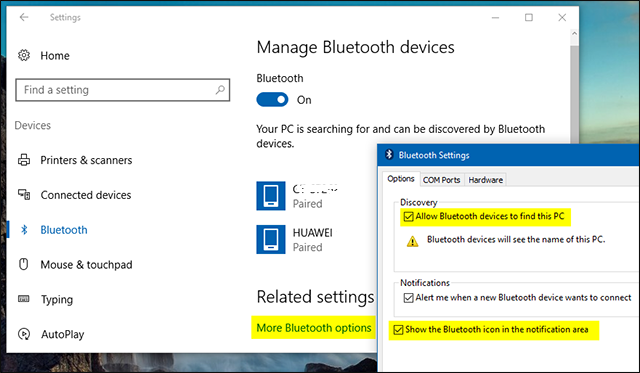Click the Settings window scrollbar up arrow

point(574,33)
